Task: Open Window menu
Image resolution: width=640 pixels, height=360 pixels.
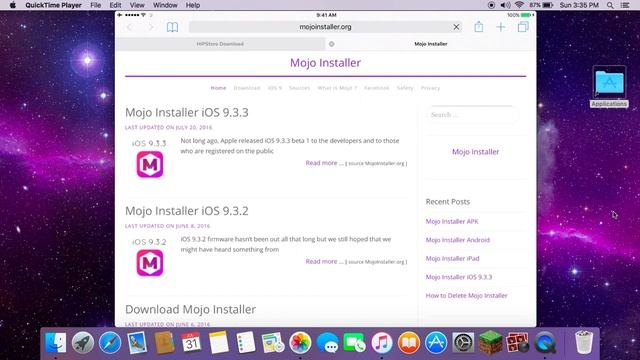Action: (x=165, y=5)
